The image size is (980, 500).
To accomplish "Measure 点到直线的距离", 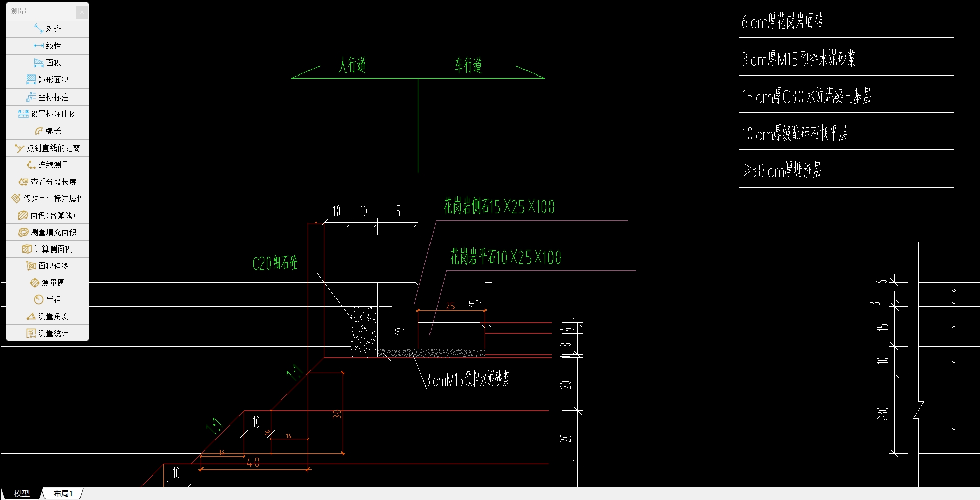I will [x=47, y=148].
